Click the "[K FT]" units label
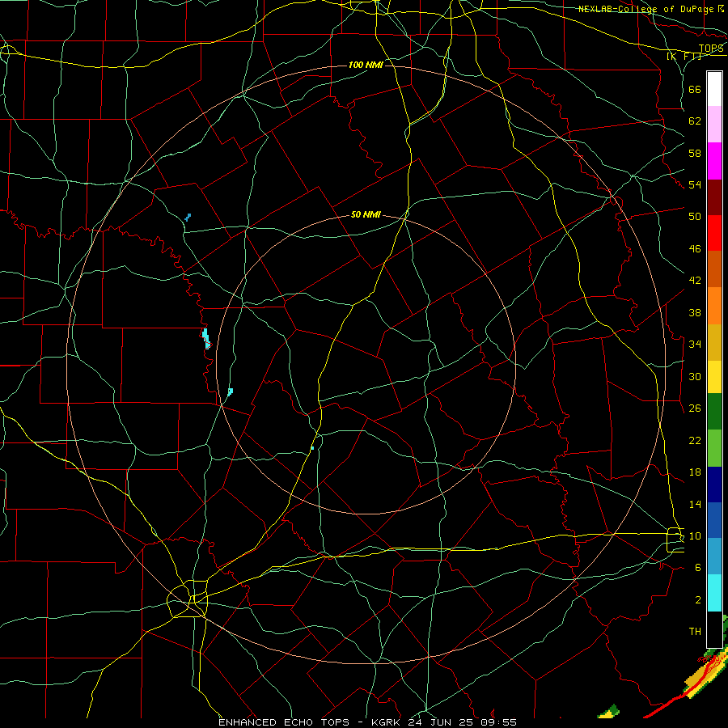Viewport: 728px width, 728px height. (x=684, y=56)
